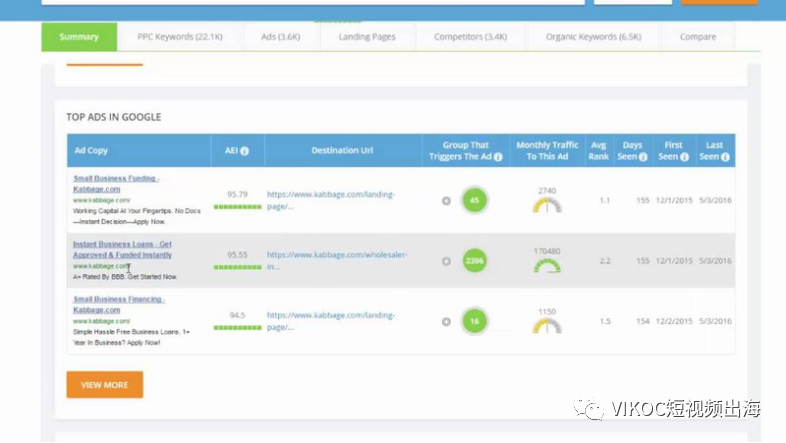Expand the keyword group for the 45 row
Image resolution: width=786 pixels, height=443 pixels.
click(x=446, y=201)
